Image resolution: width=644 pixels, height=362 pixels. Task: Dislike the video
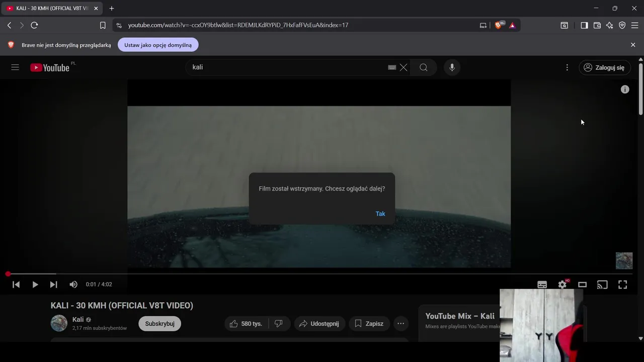(279, 324)
